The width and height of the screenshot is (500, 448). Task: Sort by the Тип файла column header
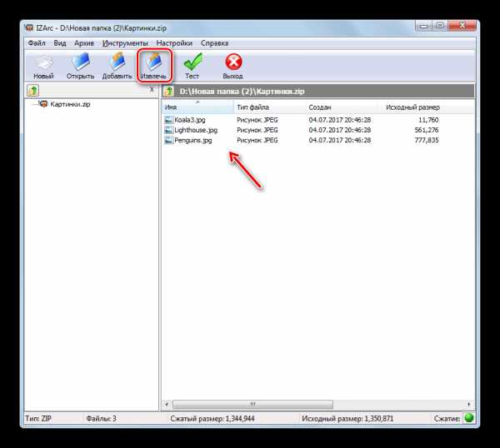click(x=270, y=107)
